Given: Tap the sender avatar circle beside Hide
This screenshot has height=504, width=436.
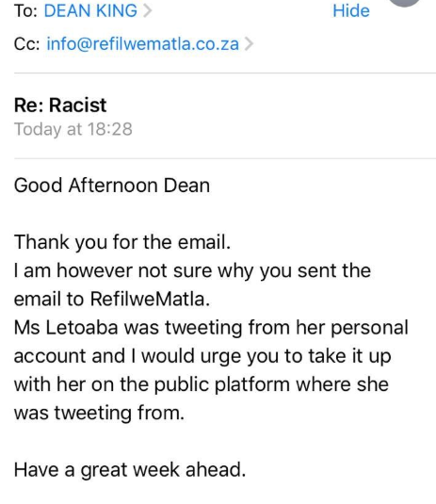Looking at the screenshot, I should point(405,3).
